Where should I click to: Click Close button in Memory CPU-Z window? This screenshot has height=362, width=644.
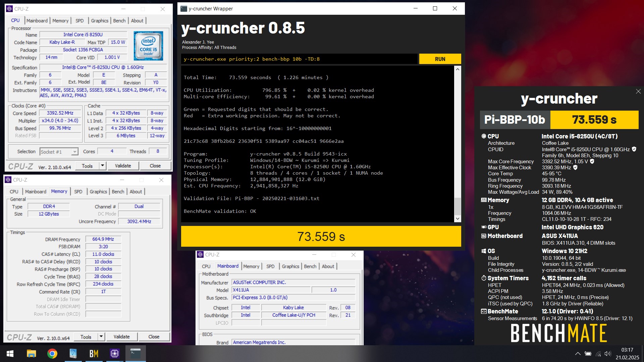pos(154,337)
